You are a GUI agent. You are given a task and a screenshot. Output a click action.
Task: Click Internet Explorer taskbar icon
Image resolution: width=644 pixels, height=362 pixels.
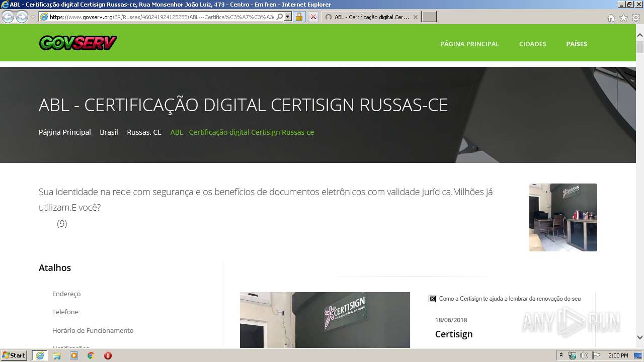pyautogui.click(x=40, y=355)
